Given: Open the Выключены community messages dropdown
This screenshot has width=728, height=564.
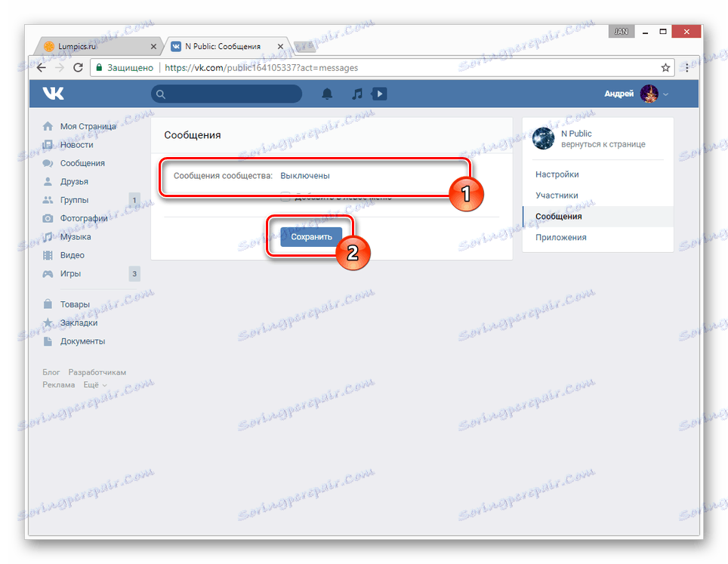Looking at the screenshot, I should pos(305,176).
